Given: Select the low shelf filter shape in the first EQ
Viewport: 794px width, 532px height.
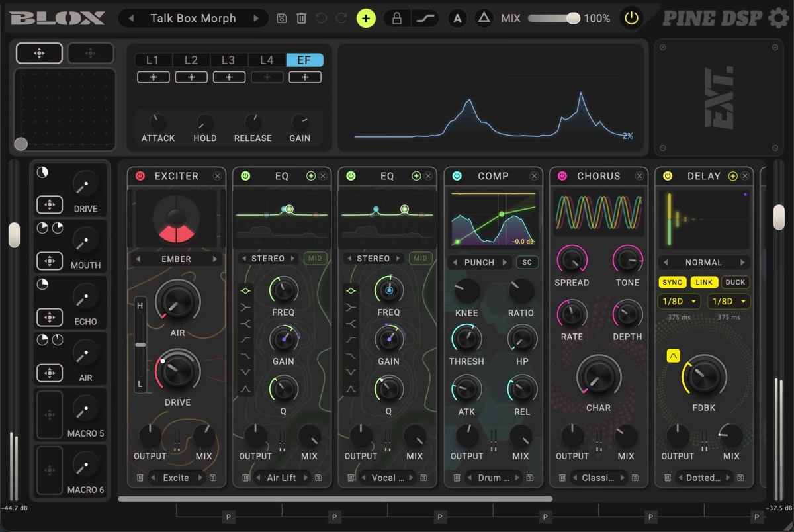Looking at the screenshot, I should pos(245,307).
